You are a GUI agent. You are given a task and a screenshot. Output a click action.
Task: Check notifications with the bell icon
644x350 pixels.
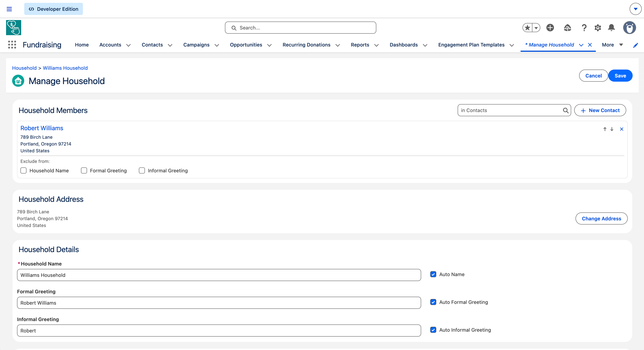[611, 28]
